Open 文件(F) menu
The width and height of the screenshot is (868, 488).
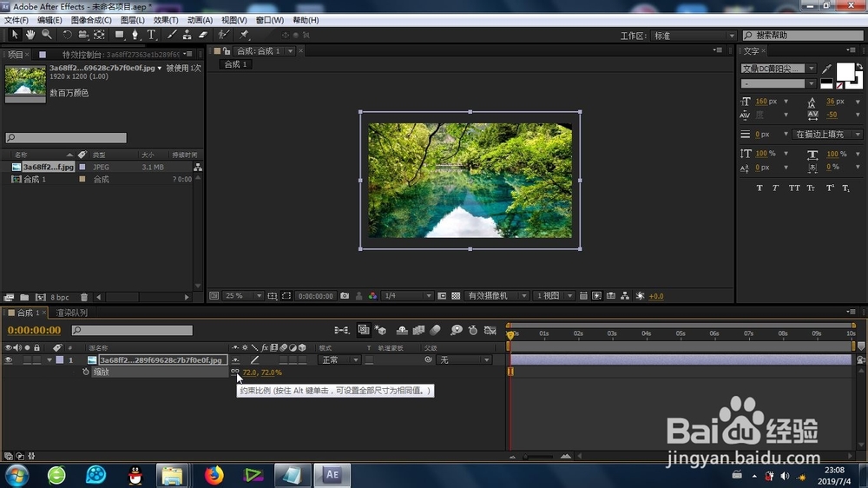point(16,20)
